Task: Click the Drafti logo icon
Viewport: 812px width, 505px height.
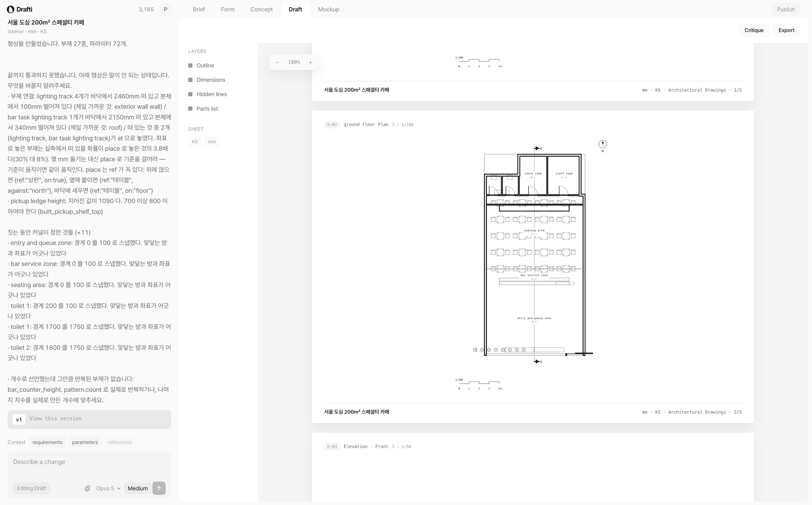Action: pos(10,9)
